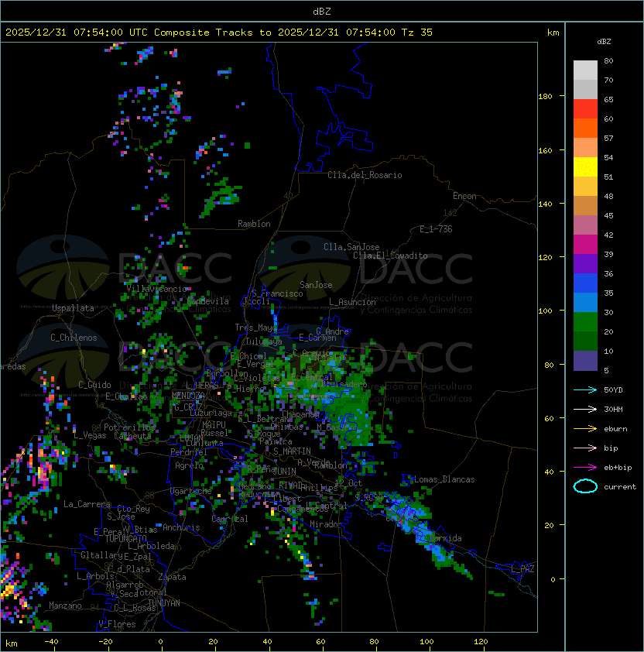Select the Villavicencio map label
Screen dimensions: 644x652
157,288
